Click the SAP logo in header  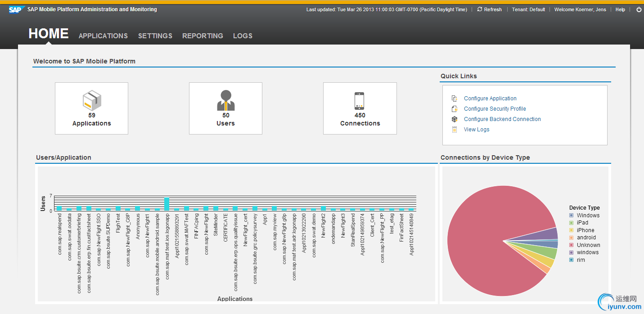click(x=17, y=9)
